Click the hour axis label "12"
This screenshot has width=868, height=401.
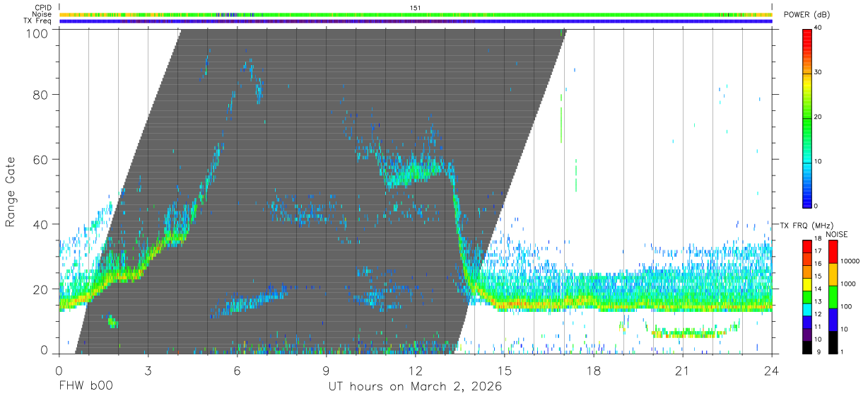[415, 371]
